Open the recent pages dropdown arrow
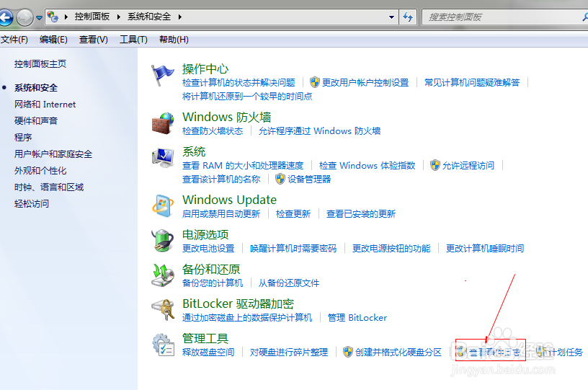This screenshot has height=390, width=588. click(x=39, y=17)
